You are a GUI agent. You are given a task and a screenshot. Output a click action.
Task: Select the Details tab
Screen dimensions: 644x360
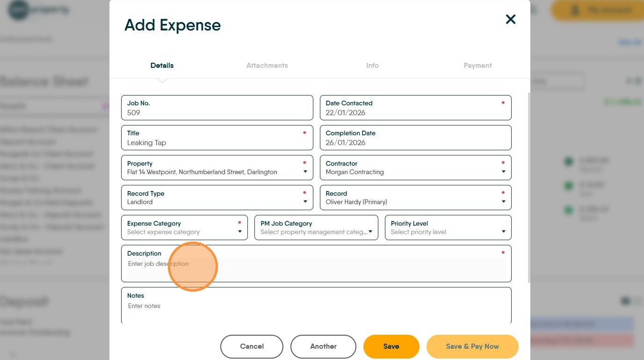pyautogui.click(x=162, y=66)
